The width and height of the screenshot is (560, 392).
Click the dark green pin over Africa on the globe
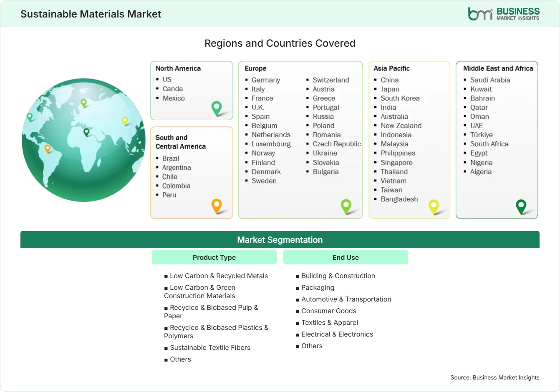click(x=86, y=132)
